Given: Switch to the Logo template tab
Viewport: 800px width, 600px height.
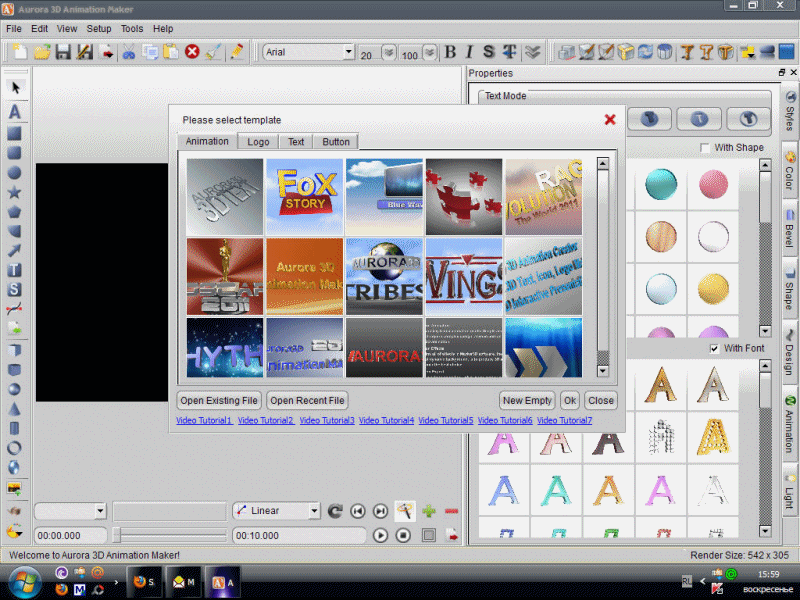Looking at the screenshot, I should click(258, 142).
